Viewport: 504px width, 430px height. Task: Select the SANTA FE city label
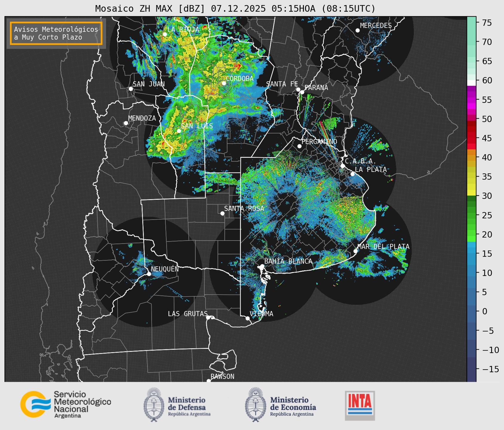[282, 84]
